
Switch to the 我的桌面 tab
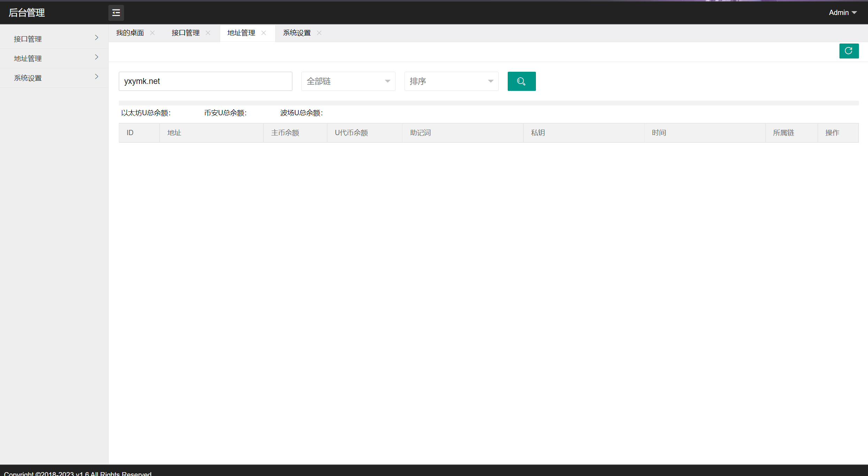click(x=130, y=33)
